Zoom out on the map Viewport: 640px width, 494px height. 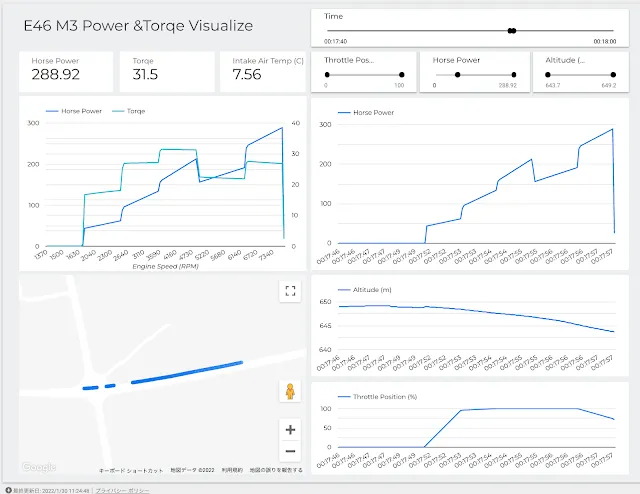[x=290, y=451]
